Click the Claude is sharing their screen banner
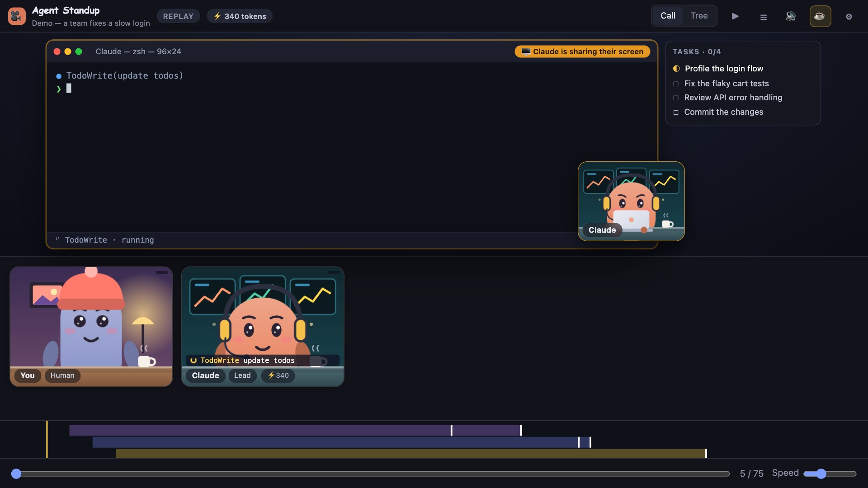The width and height of the screenshot is (868, 488). point(582,52)
